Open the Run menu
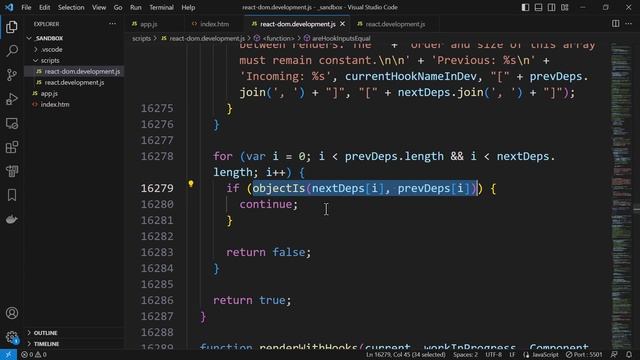The width and height of the screenshot is (640, 360). pos(136,7)
